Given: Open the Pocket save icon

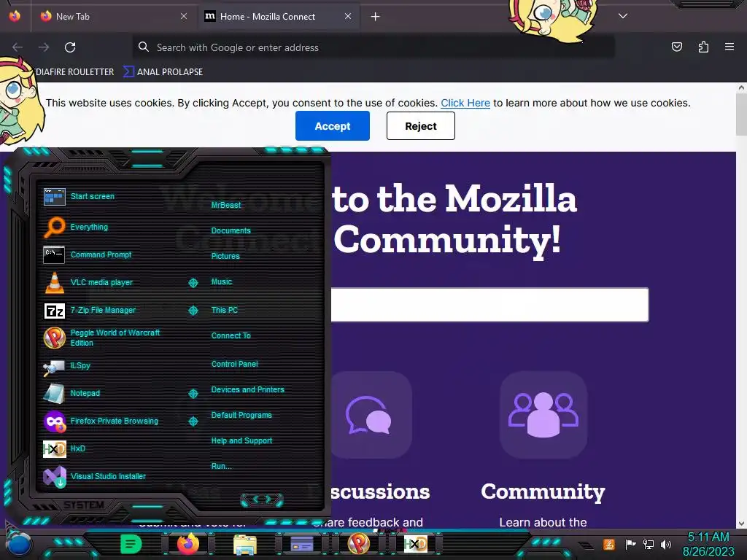Looking at the screenshot, I should click(x=676, y=47).
